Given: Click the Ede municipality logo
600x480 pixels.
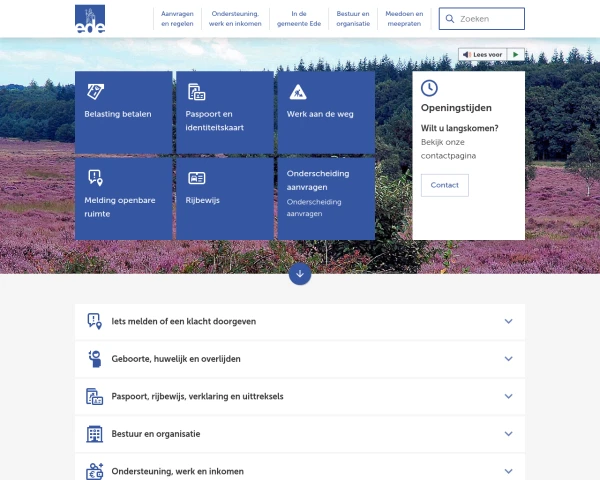Looking at the screenshot, I should (90, 19).
